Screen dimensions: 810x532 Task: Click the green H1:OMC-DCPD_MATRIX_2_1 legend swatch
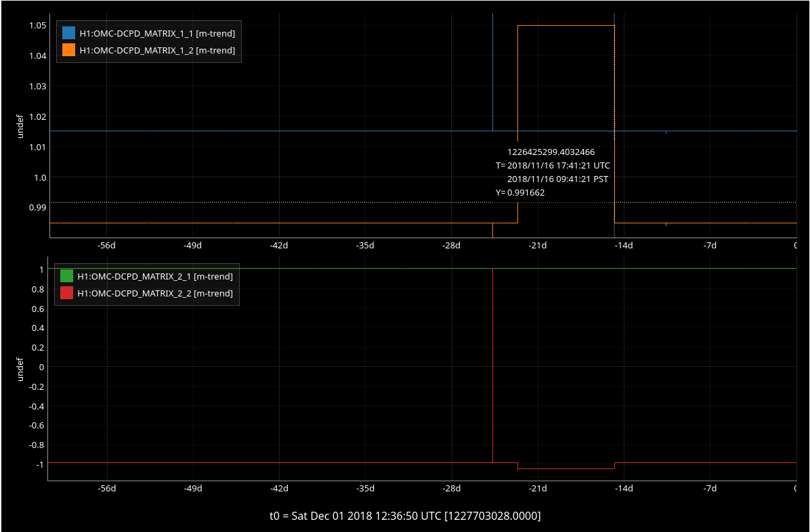coord(66,275)
